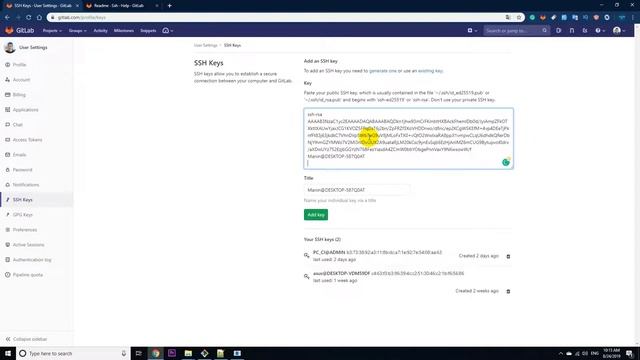Click User Settings heading in the sidebar
This screenshot has width=640, height=360.
(33, 48)
